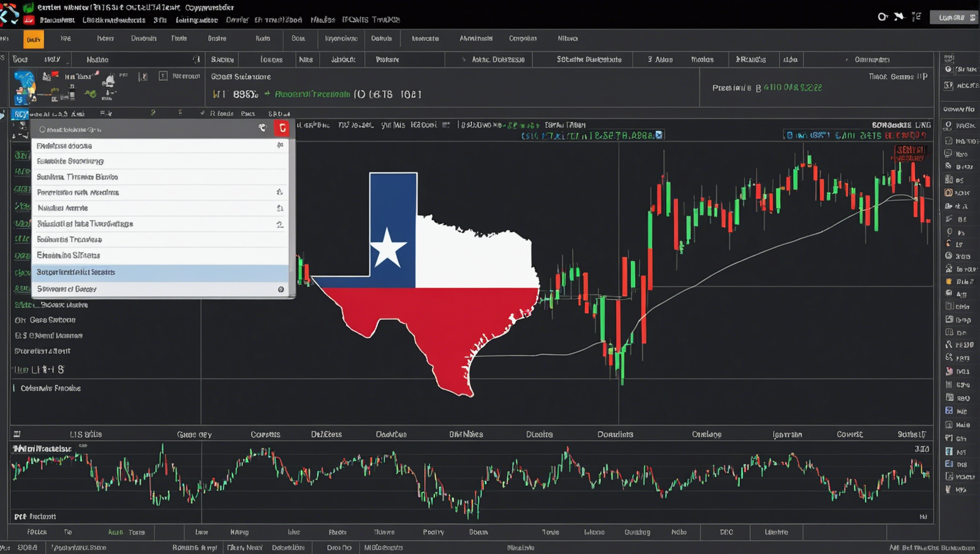Click the 'Male' row icon in the right sidebar
Image resolution: width=980 pixels, height=554 pixels.
point(949,424)
